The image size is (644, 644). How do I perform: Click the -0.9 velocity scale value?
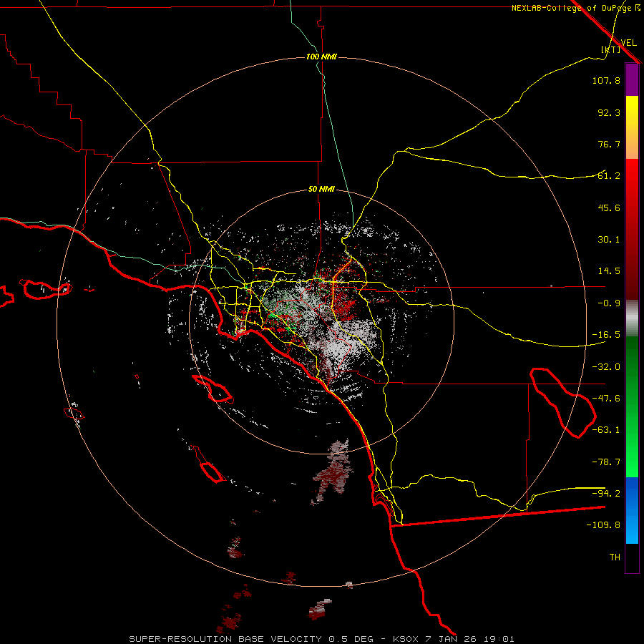point(609,303)
